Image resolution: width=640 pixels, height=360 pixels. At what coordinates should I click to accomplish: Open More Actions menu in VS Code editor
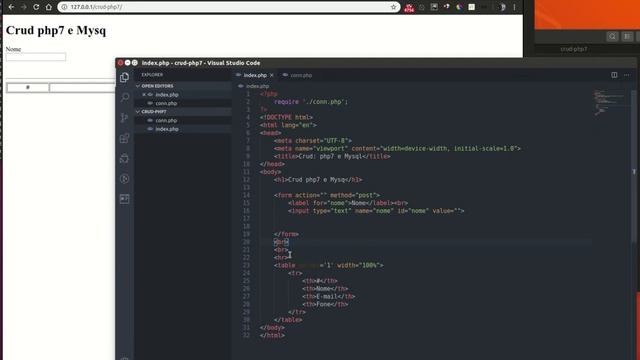(627, 75)
